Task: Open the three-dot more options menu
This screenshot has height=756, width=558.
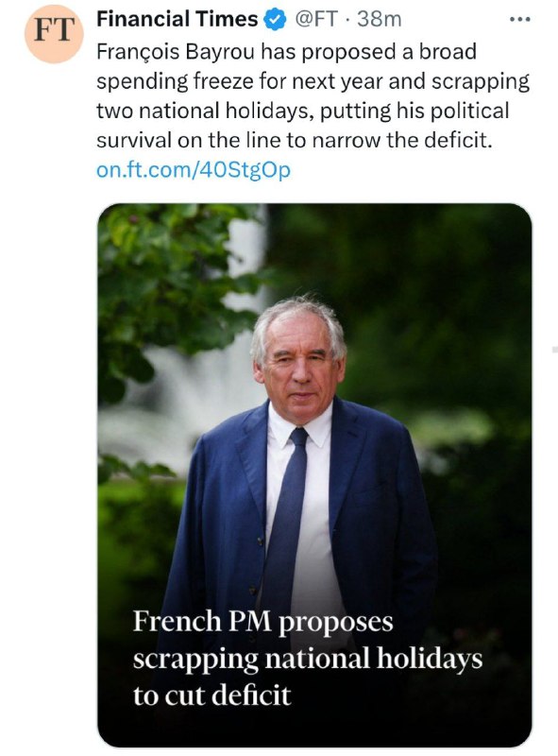Action: (520, 20)
